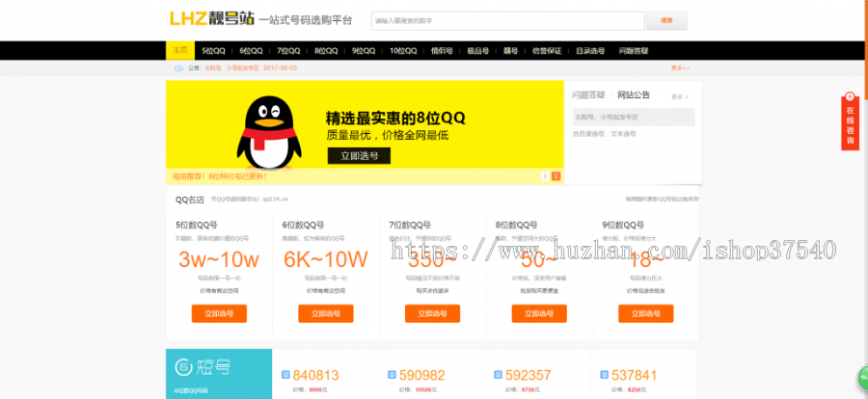Open the 在线咨询 floating widget

pyautogui.click(x=850, y=123)
